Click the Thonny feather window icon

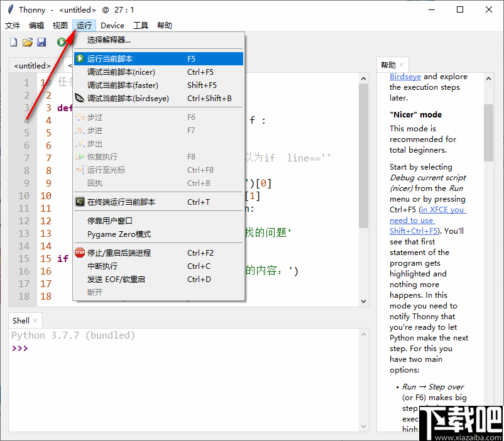click(x=11, y=9)
